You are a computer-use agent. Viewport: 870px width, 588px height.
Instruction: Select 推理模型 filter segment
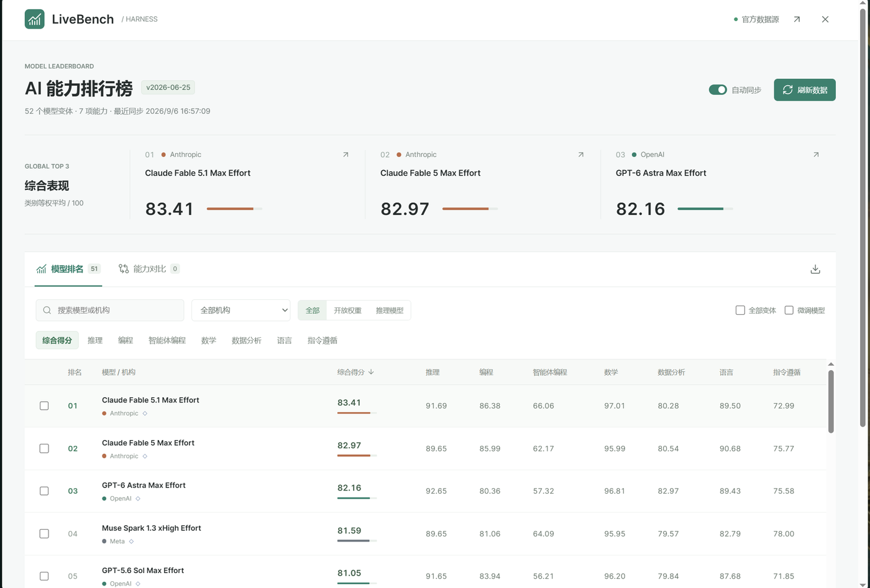390,310
